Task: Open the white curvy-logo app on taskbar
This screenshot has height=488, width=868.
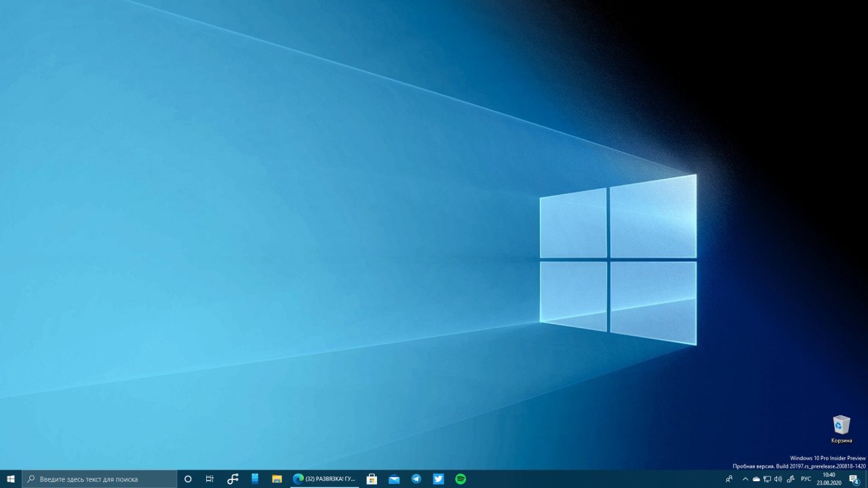Action: click(x=233, y=479)
